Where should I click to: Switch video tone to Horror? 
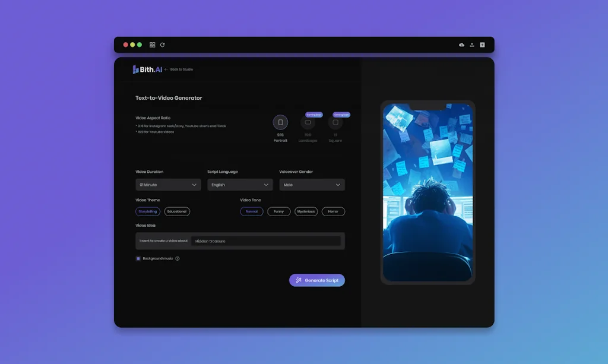(333, 211)
